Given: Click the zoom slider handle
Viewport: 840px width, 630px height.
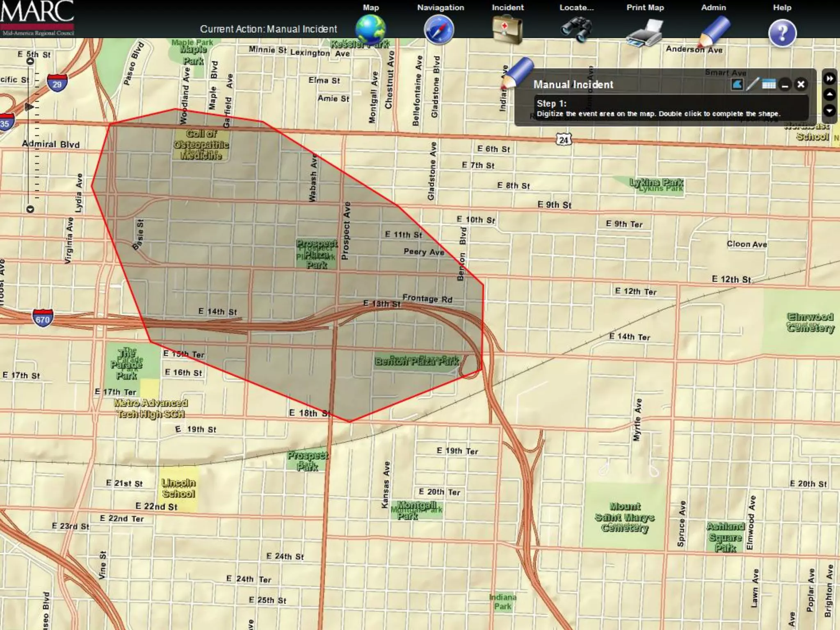Looking at the screenshot, I should (29, 107).
